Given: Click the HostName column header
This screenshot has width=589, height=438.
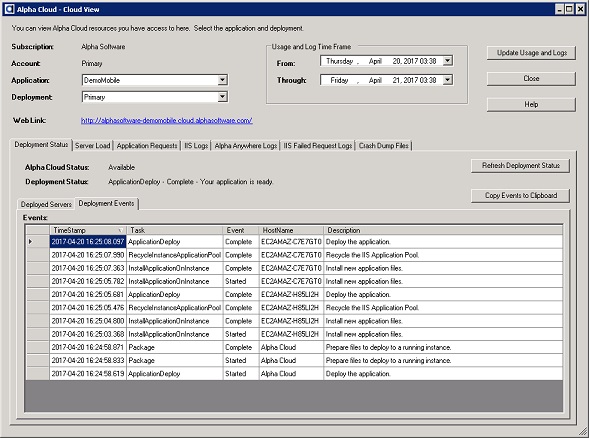Looking at the screenshot, I should (x=291, y=230).
